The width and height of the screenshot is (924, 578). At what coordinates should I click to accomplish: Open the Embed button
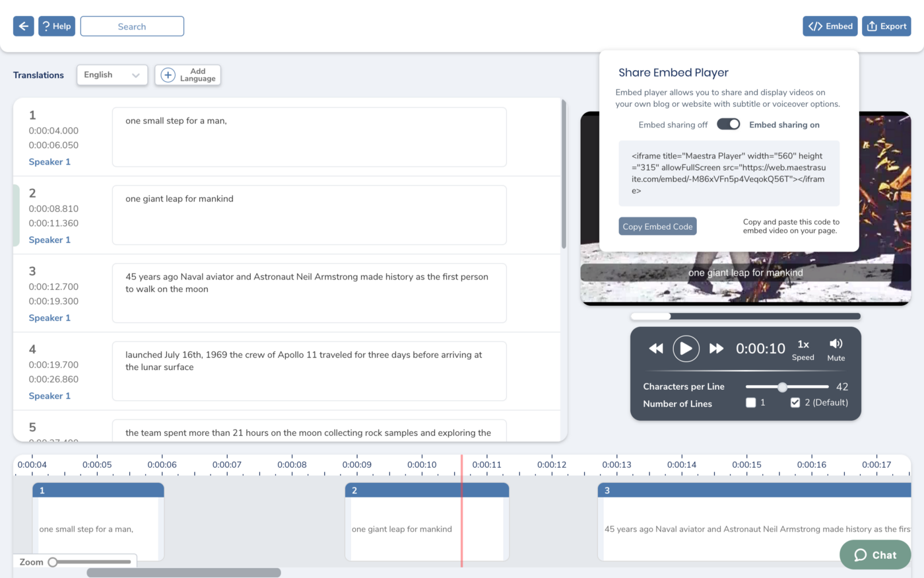tap(830, 26)
